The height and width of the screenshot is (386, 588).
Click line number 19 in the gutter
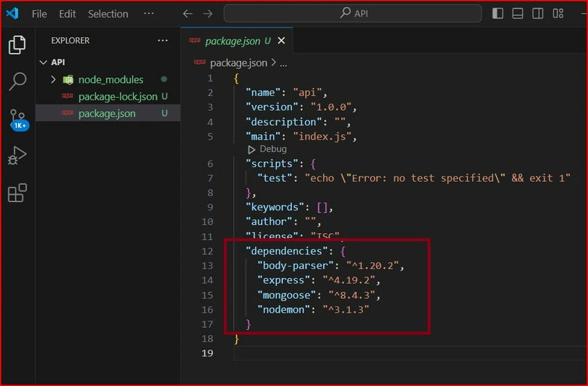[208, 353]
